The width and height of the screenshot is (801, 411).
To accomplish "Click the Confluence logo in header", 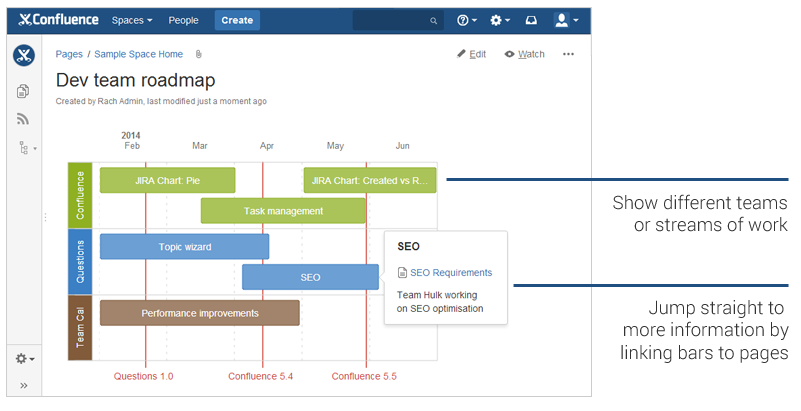I will [x=58, y=20].
